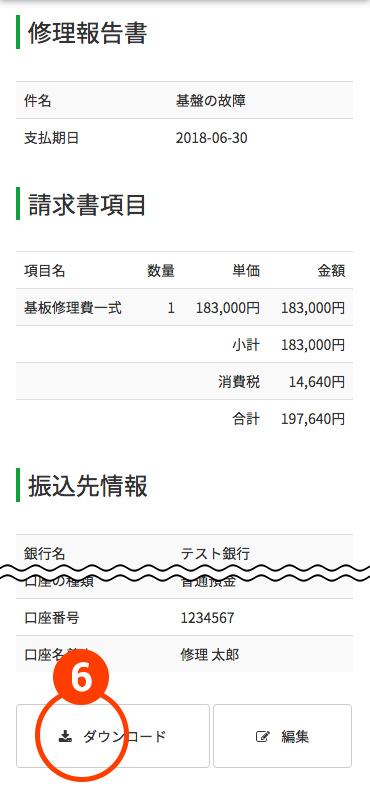Select the 請求書項目 heading
Image resolution: width=370 pixels, height=800 pixels.
click(x=87, y=205)
